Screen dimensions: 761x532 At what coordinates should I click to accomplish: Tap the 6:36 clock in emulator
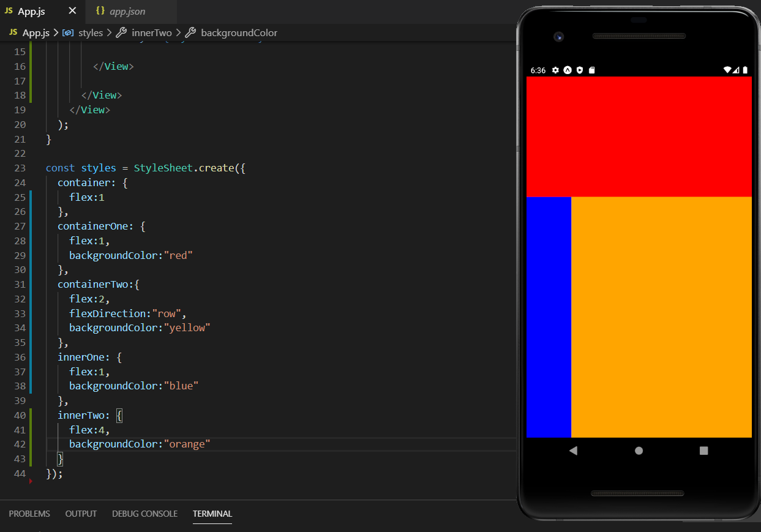pyautogui.click(x=538, y=70)
